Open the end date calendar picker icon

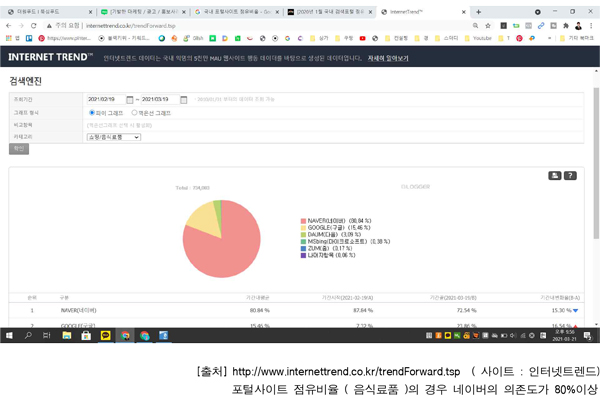184,99
